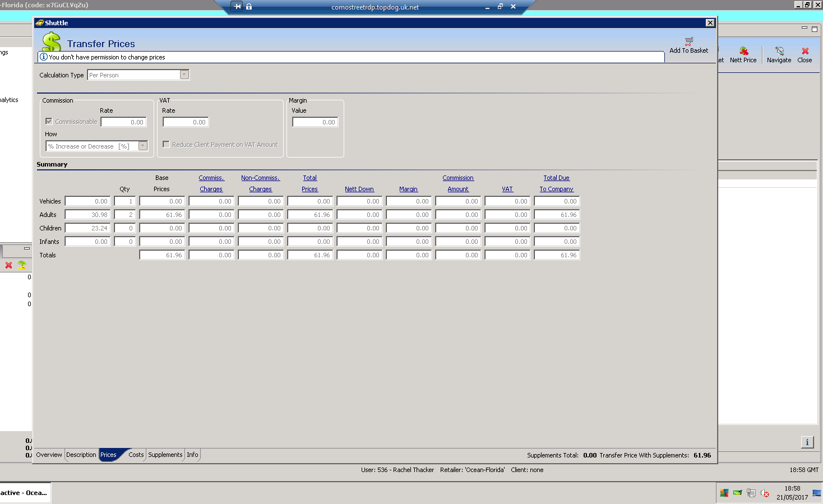
Task: Click the palm tree icon in left panel
Action: (x=22, y=265)
